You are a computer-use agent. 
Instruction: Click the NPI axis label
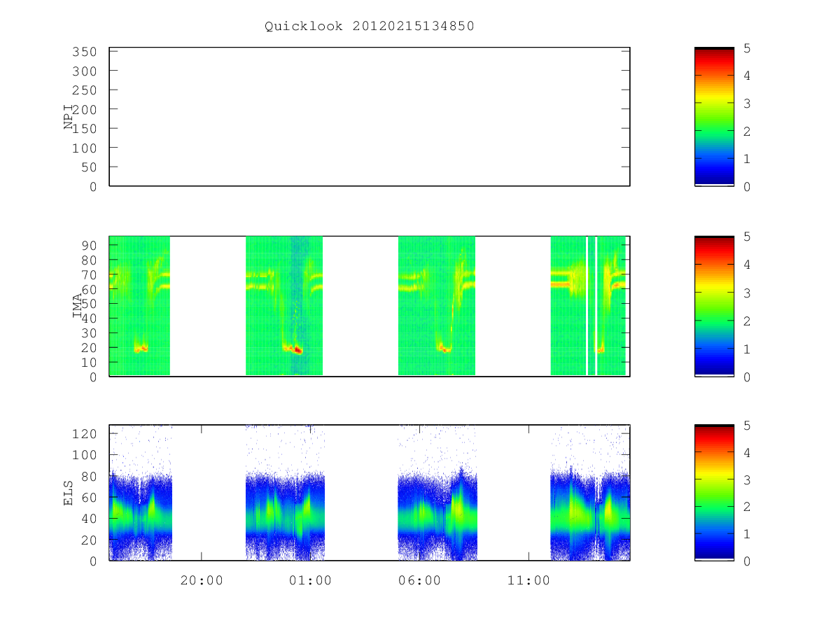tap(69, 117)
